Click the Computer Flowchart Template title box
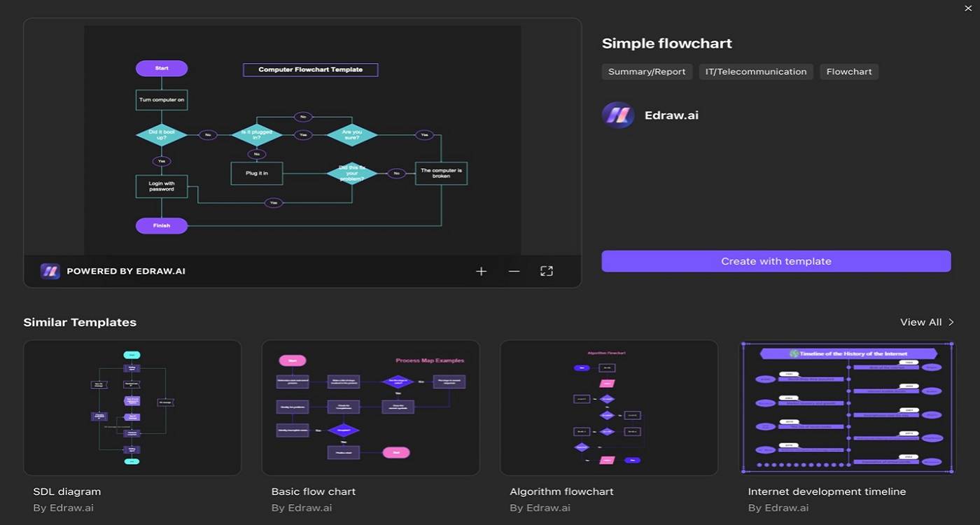 click(x=311, y=70)
